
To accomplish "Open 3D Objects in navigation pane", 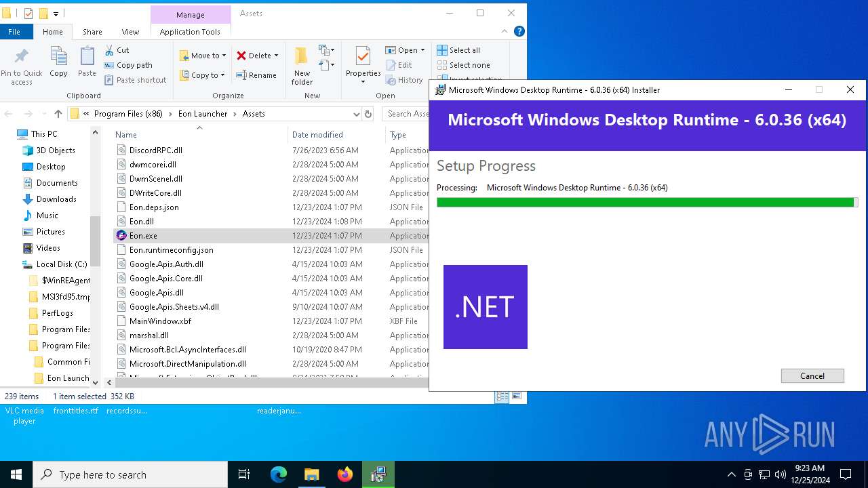I will click(56, 150).
